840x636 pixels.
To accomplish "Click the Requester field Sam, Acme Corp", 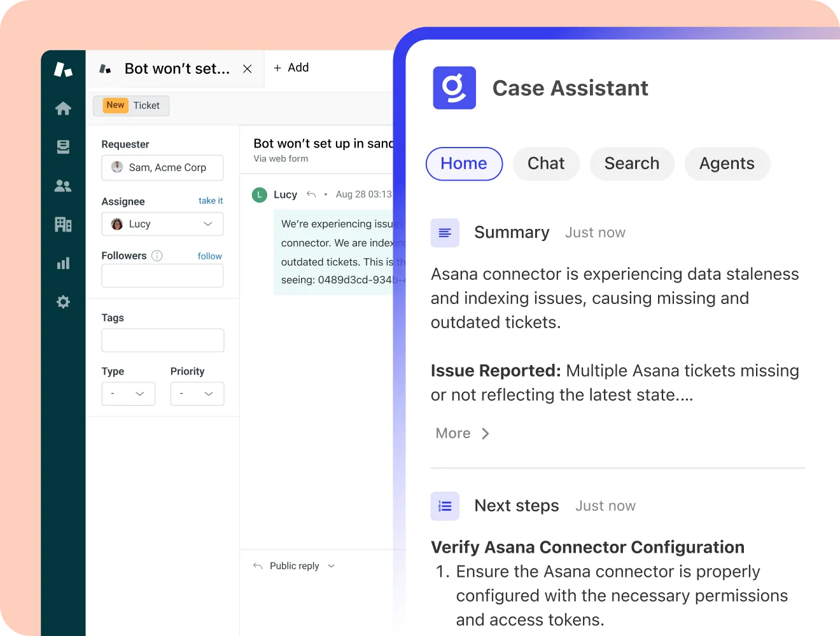I will point(162,168).
